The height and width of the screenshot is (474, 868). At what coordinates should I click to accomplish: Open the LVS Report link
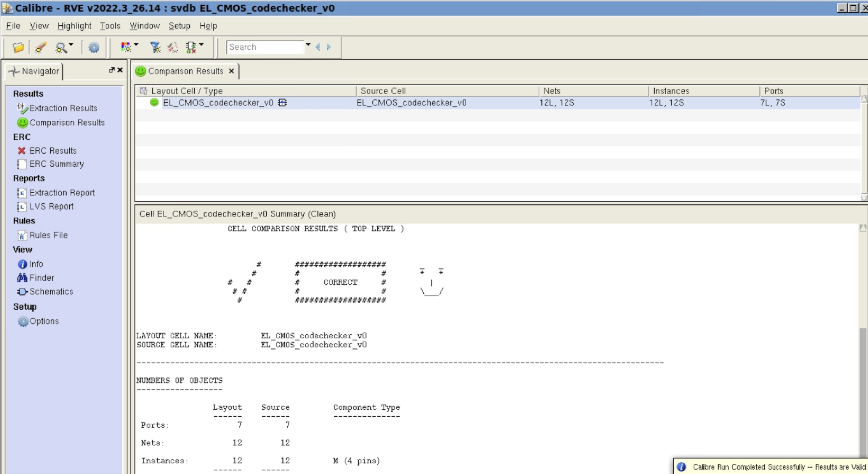[x=51, y=206]
